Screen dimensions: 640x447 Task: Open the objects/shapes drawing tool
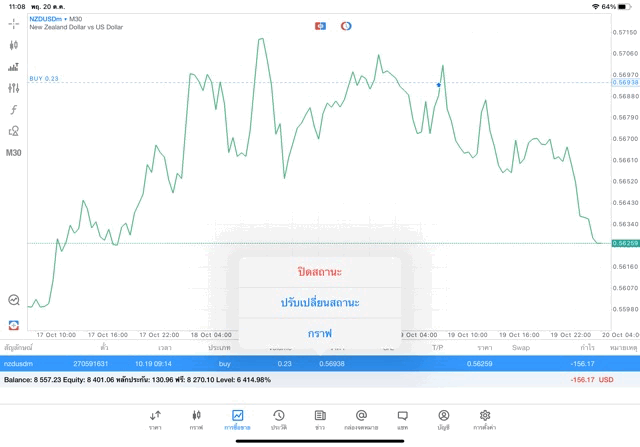click(13, 131)
